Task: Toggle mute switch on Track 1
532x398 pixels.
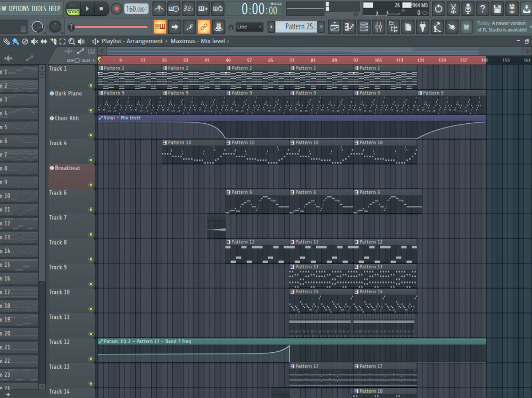Action: point(90,86)
